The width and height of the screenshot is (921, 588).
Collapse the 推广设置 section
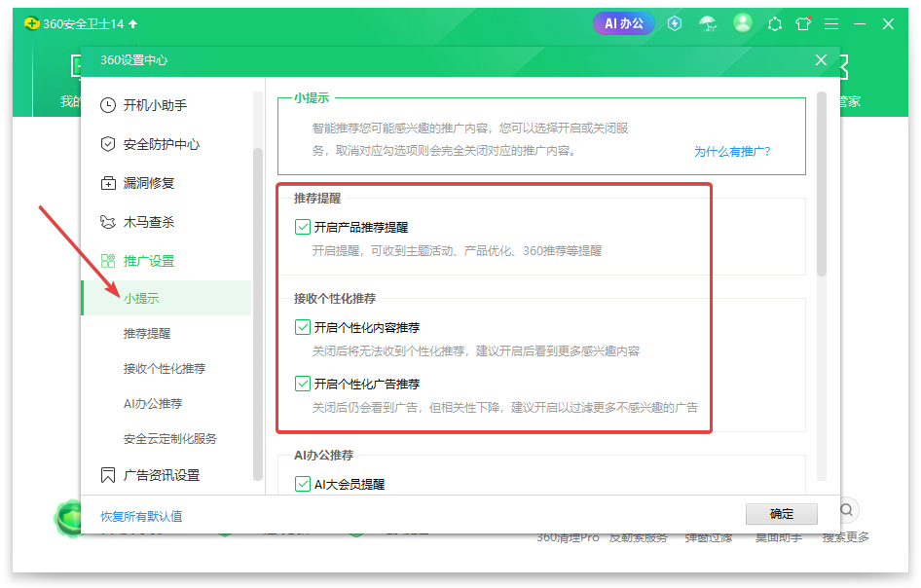click(146, 260)
